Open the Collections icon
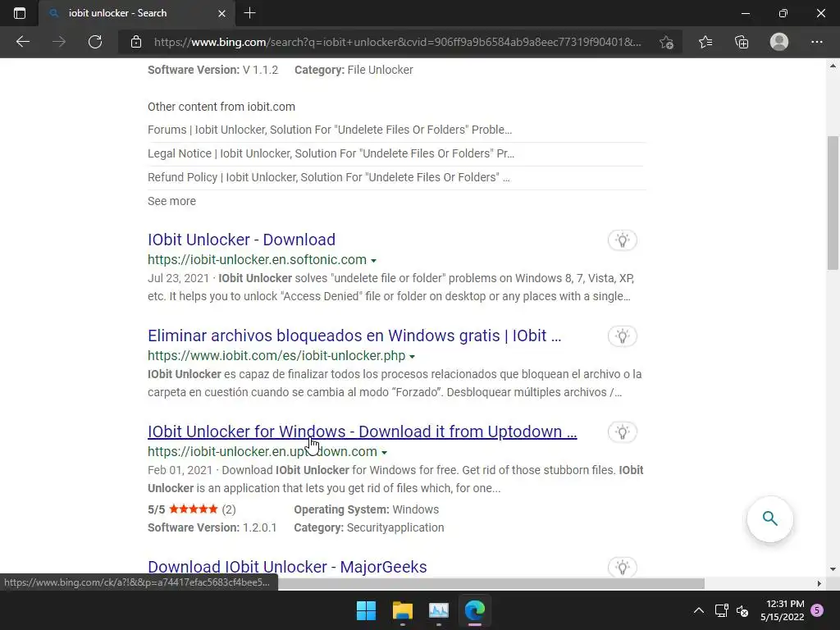The width and height of the screenshot is (840, 630). [x=742, y=42]
